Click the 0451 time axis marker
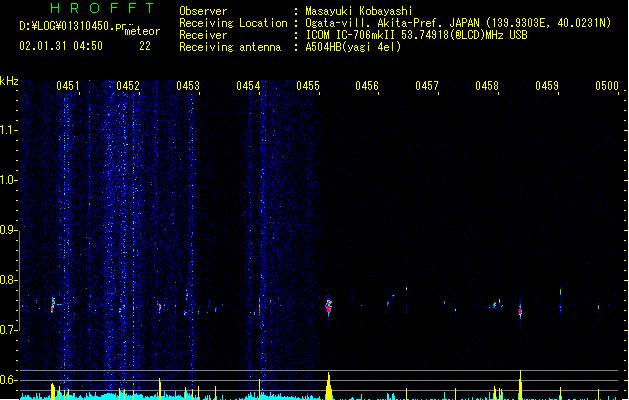 tap(67, 86)
